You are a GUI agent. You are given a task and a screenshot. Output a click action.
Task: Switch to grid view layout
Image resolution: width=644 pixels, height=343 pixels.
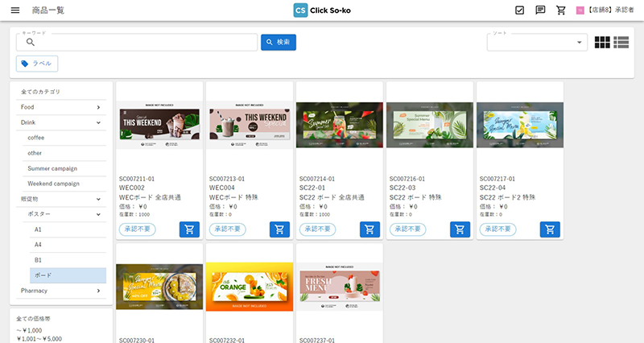pyautogui.click(x=602, y=43)
